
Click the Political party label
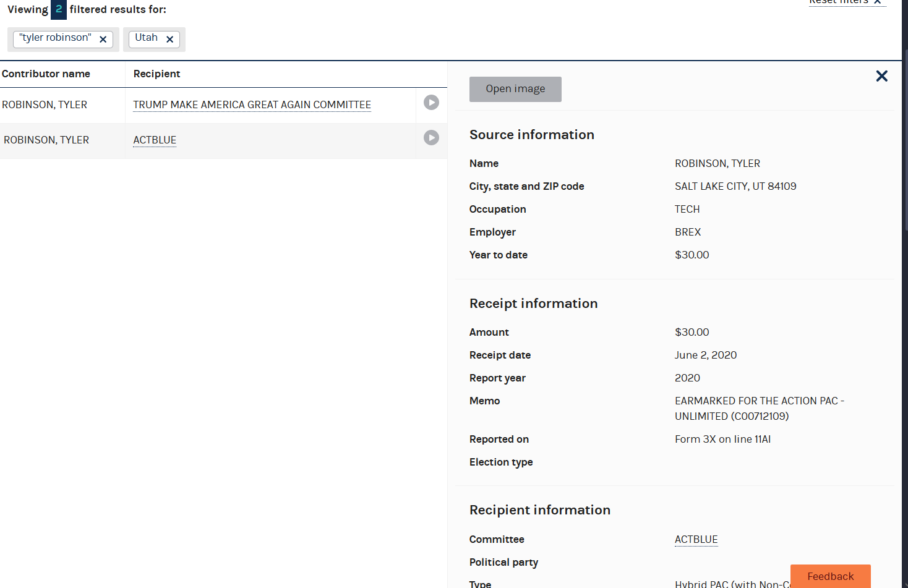point(503,563)
